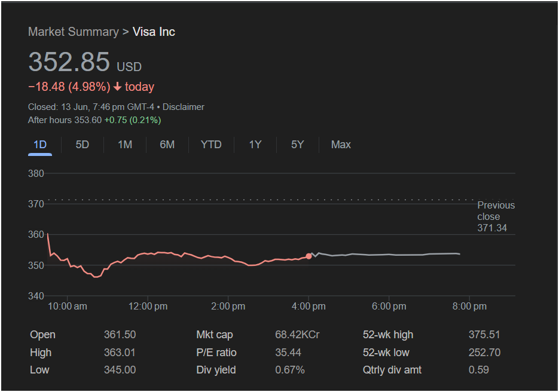Click the 8:00 pm axis label

469,307
